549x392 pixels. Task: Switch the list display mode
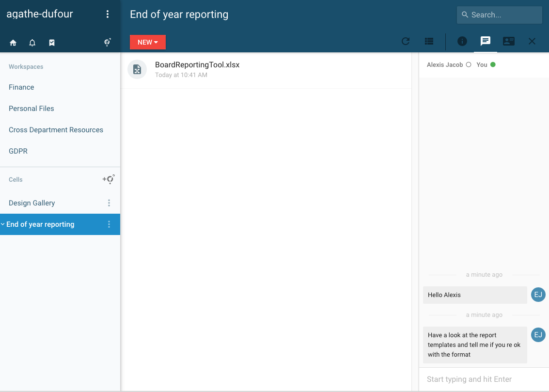pos(429,41)
